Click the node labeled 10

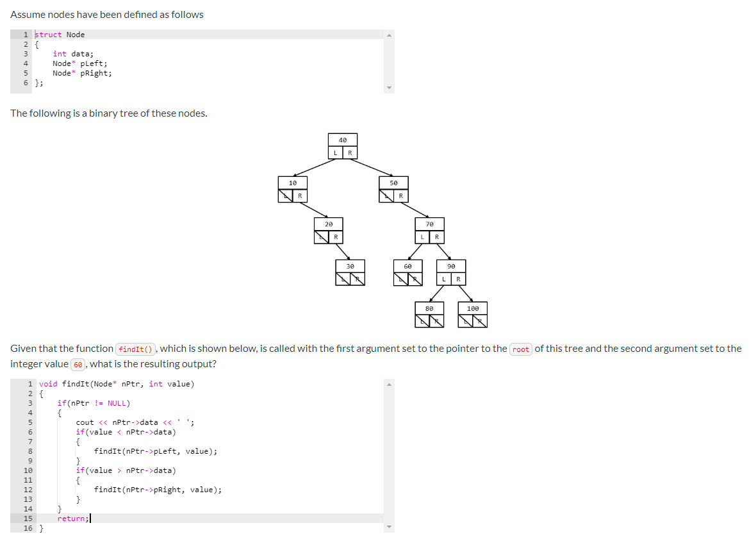click(x=293, y=183)
